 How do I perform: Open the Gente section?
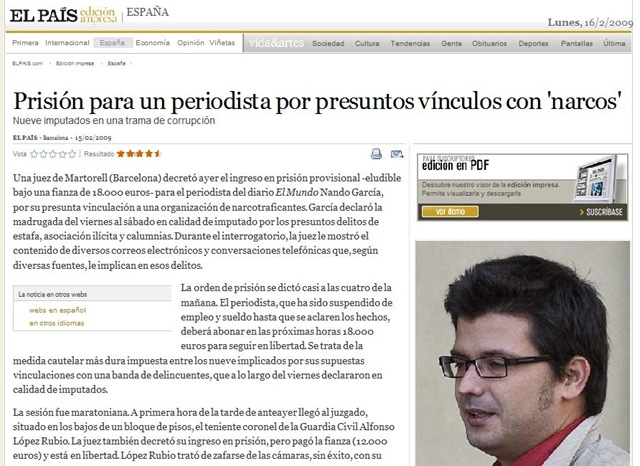pyautogui.click(x=451, y=43)
